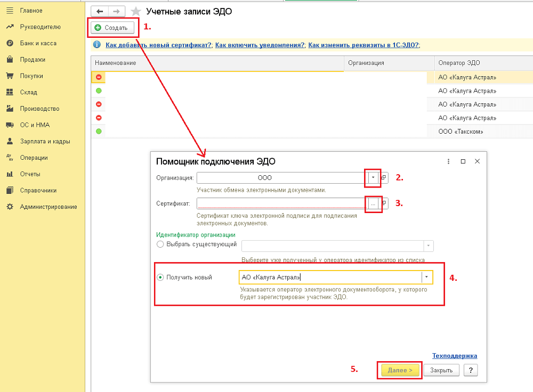Expand the Организация dropdown list
The height and width of the screenshot is (392, 533).
tap(373, 177)
